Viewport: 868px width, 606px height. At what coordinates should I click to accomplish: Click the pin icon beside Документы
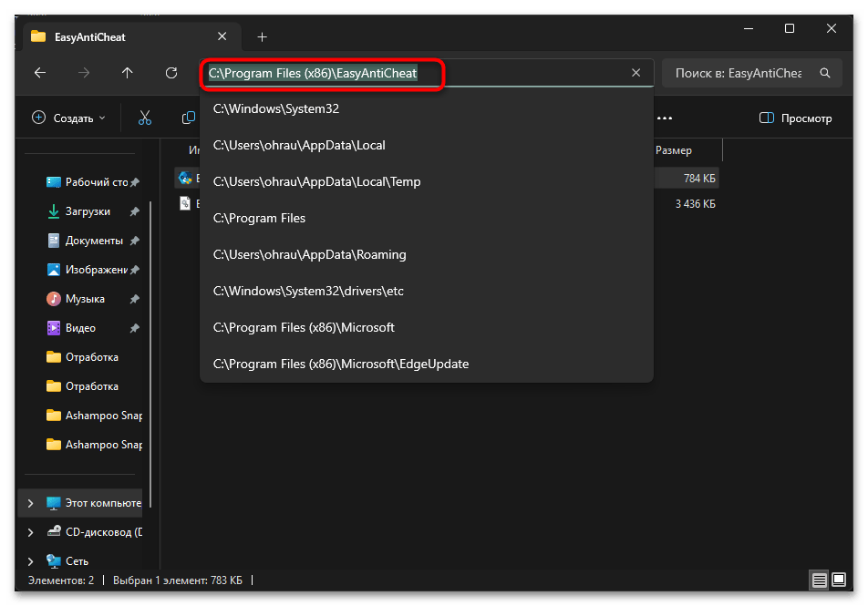135,241
